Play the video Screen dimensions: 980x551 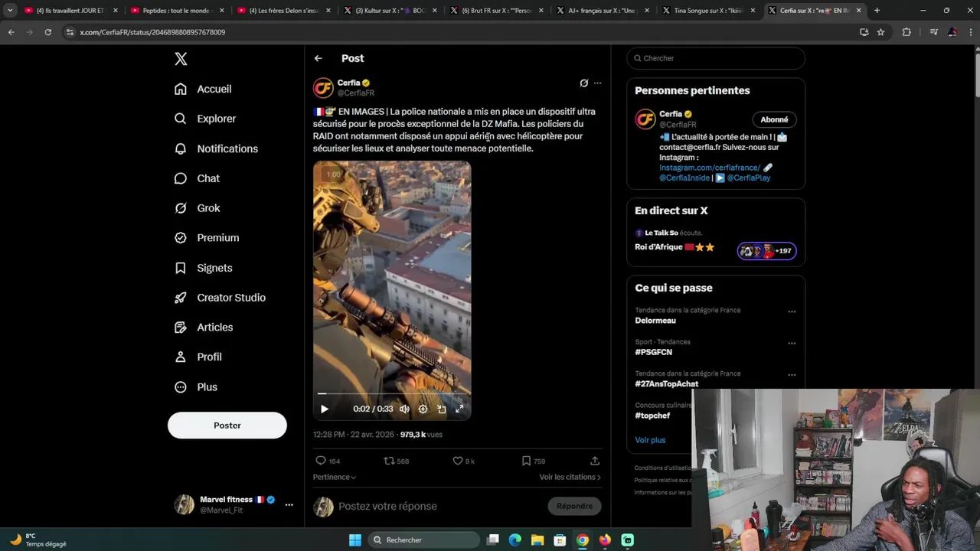tap(325, 409)
